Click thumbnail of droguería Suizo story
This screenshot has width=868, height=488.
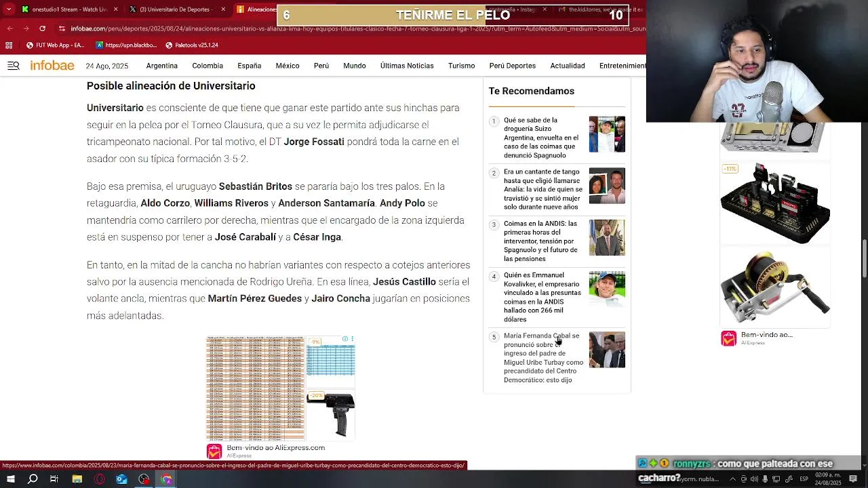[607, 134]
